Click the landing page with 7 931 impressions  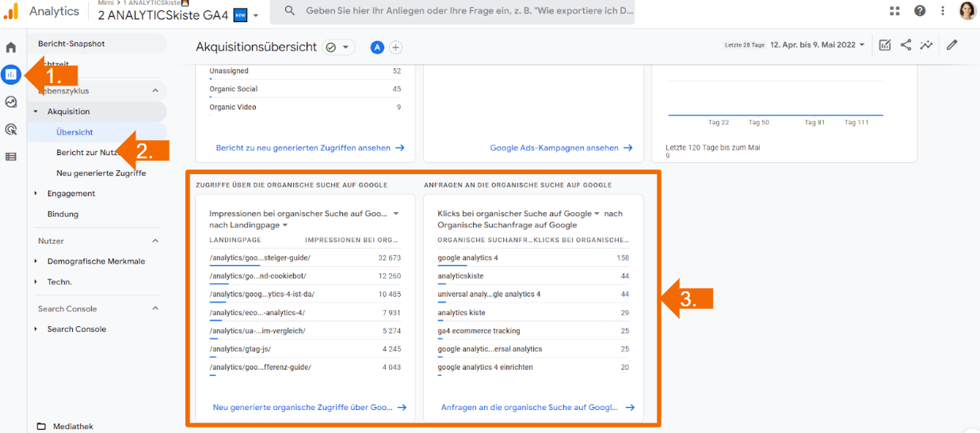coord(305,313)
